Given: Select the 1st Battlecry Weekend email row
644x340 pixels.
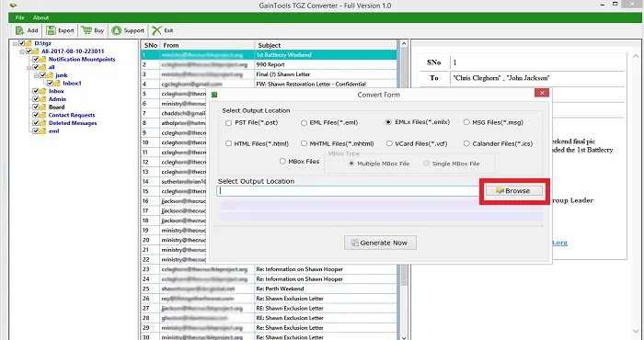Looking at the screenshot, I should pyautogui.click(x=270, y=55).
